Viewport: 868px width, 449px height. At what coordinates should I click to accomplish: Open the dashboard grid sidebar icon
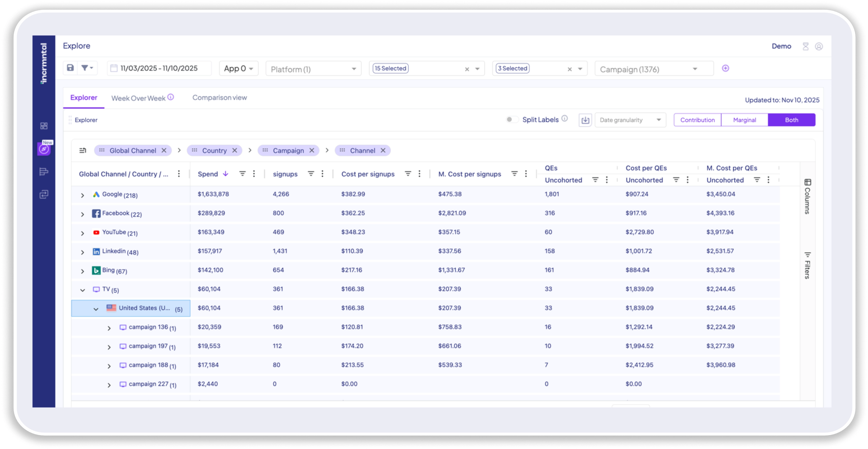44,126
